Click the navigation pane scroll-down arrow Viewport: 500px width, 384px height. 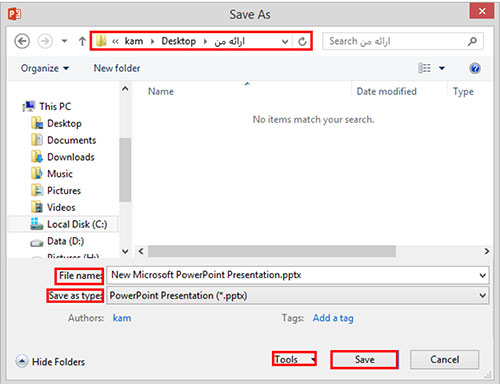tap(125, 251)
